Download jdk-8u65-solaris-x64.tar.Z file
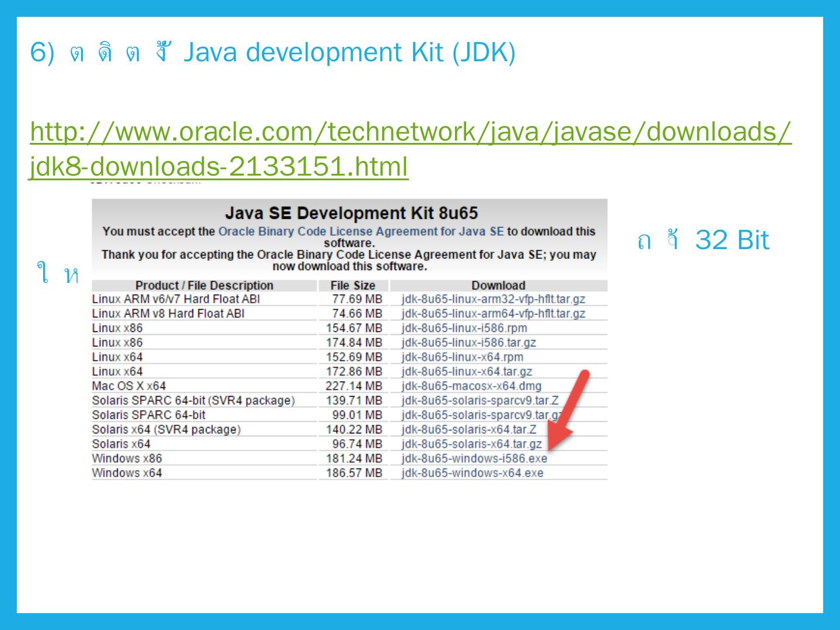Screen dimensions: 840x630 coord(468,430)
